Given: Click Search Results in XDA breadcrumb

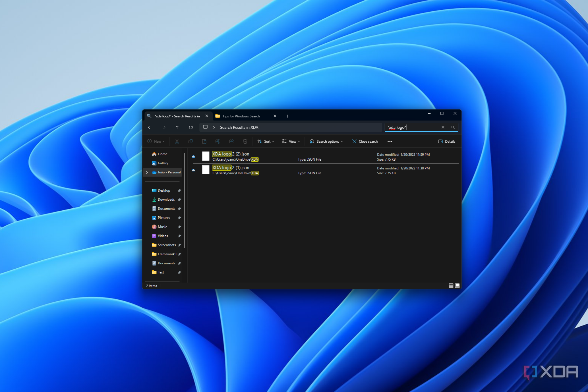Looking at the screenshot, I should click(239, 127).
